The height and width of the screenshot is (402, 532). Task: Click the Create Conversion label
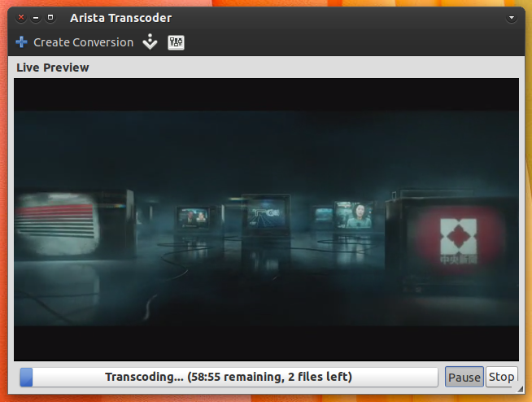click(x=84, y=42)
